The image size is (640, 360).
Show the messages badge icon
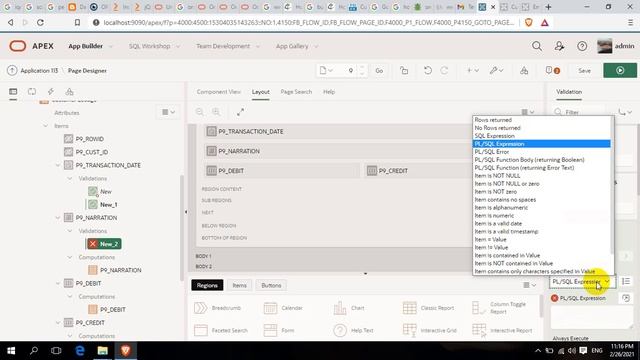(x=552, y=71)
